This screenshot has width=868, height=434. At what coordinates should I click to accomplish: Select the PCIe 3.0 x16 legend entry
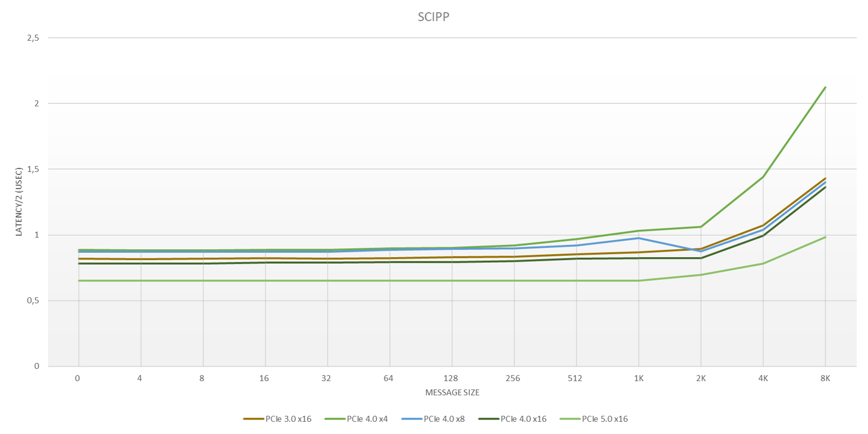tap(278, 419)
